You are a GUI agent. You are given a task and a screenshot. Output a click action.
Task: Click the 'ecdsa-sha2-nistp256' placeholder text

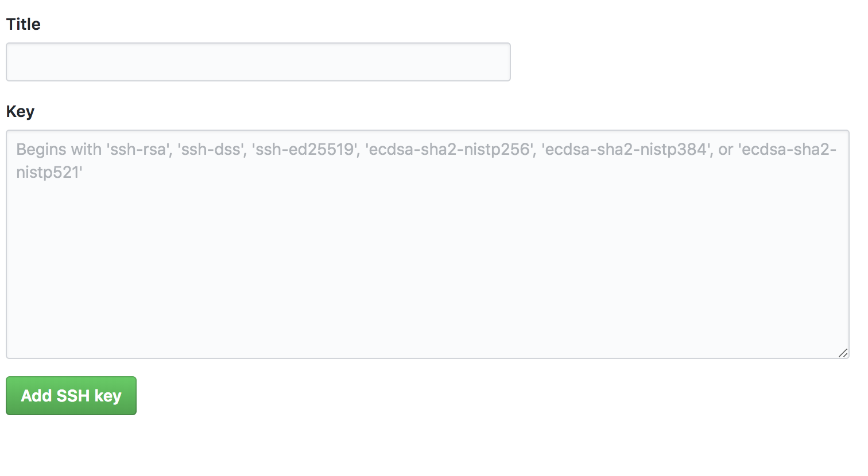pyautogui.click(x=449, y=150)
